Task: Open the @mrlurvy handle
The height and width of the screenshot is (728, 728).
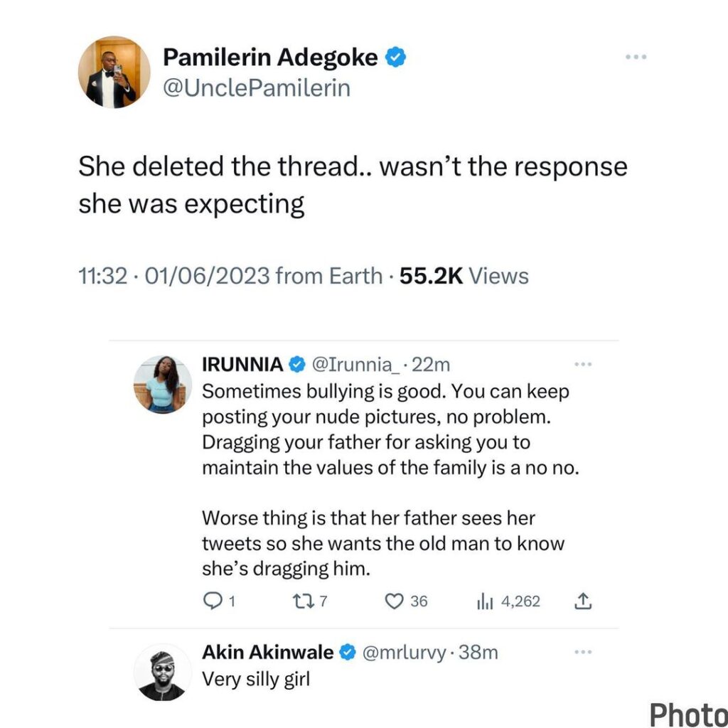Action: click(x=404, y=652)
